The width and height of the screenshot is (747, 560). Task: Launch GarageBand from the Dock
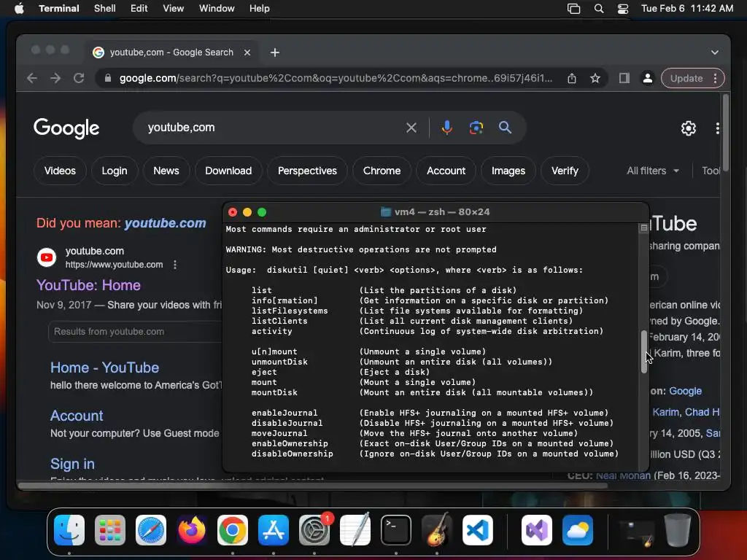[x=437, y=530]
